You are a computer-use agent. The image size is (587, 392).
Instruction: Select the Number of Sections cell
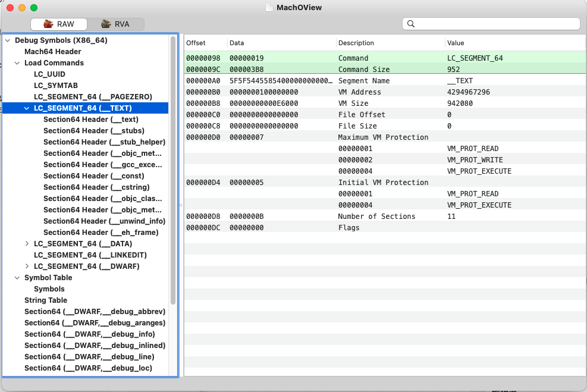click(376, 217)
